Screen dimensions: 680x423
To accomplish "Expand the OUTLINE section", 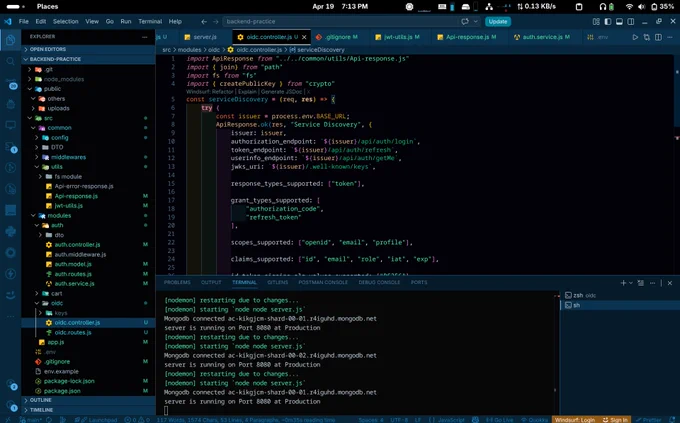I will click(88, 400).
